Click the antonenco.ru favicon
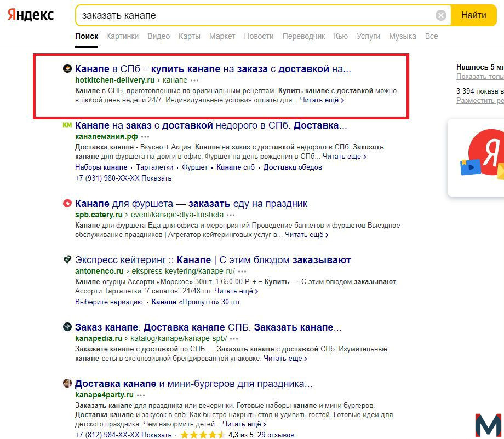504x439 pixels. click(67, 259)
